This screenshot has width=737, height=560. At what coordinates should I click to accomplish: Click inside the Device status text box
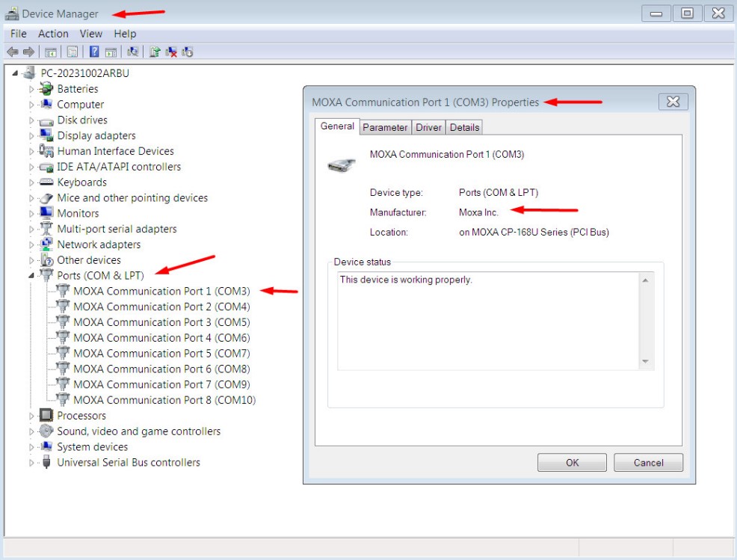tap(489, 321)
